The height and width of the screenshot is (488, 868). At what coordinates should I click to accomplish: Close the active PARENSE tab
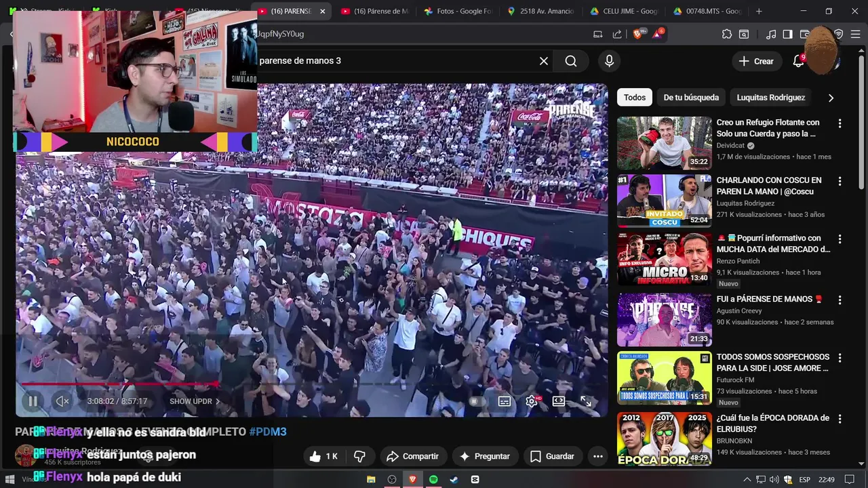pyautogui.click(x=322, y=12)
